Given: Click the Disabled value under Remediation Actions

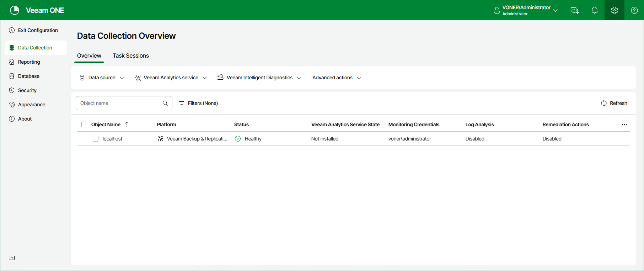Looking at the screenshot, I should (x=552, y=139).
